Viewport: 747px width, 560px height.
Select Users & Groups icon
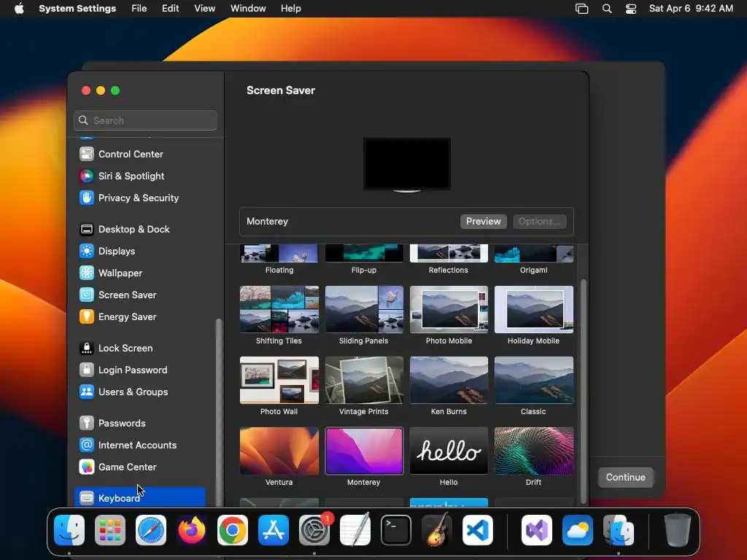pos(87,392)
